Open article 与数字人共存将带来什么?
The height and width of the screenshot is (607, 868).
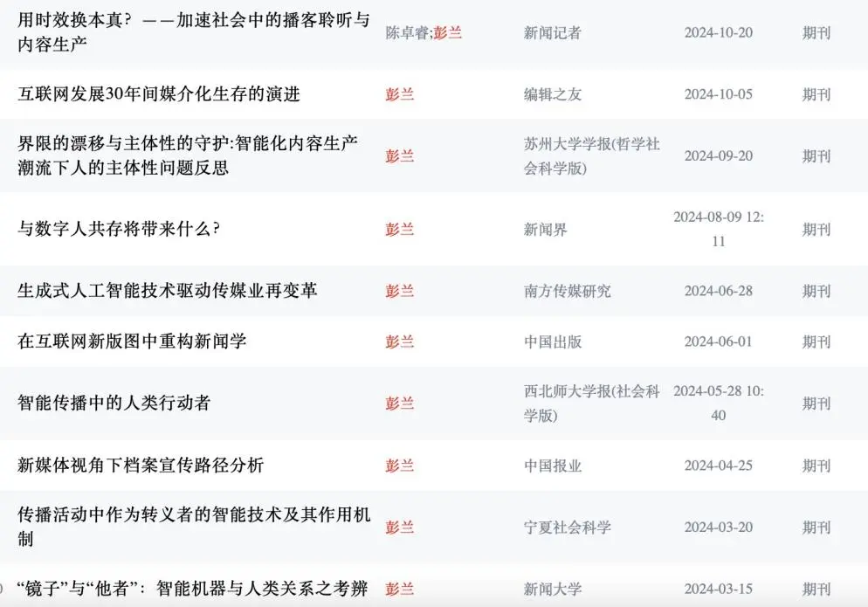pyautogui.click(x=119, y=229)
